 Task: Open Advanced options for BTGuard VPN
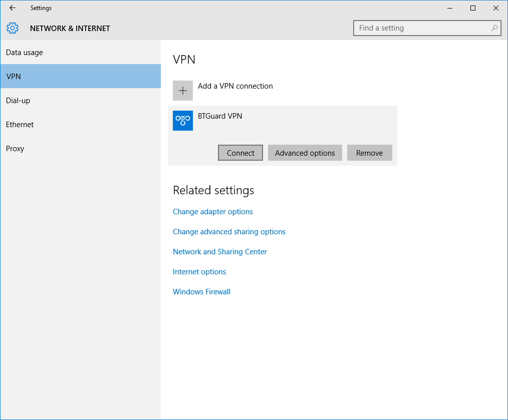click(305, 153)
